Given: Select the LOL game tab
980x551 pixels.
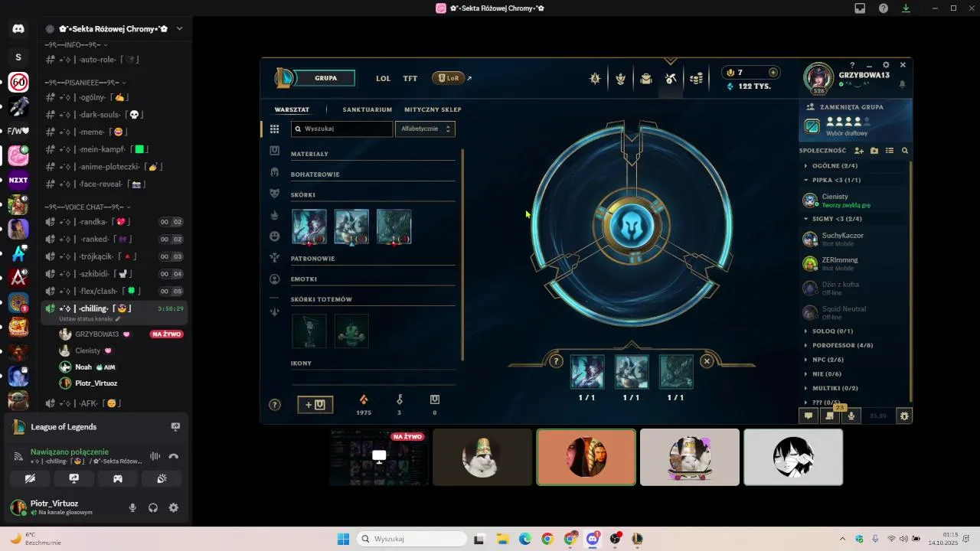Looking at the screenshot, I should (x=383, y=78).
